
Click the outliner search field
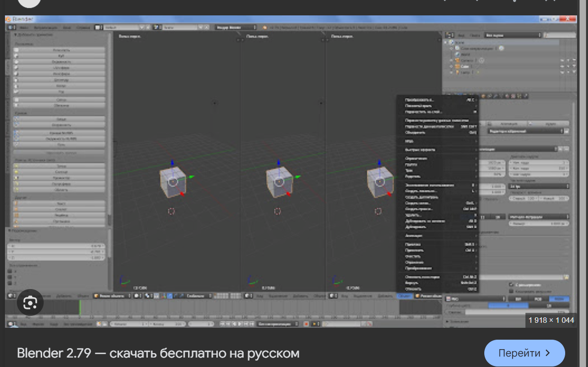pos(560,35)
